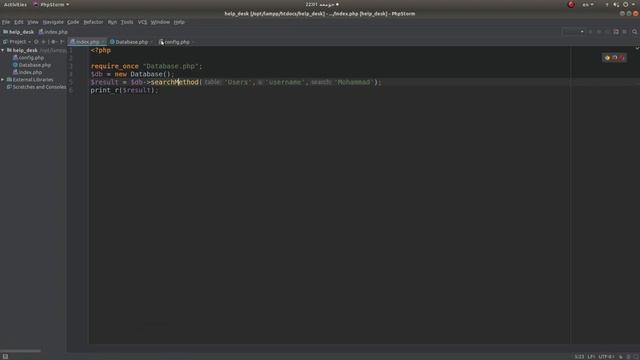Select External Libraries tree item
This screenshot has height=360, width=640.
click(30, 80)
